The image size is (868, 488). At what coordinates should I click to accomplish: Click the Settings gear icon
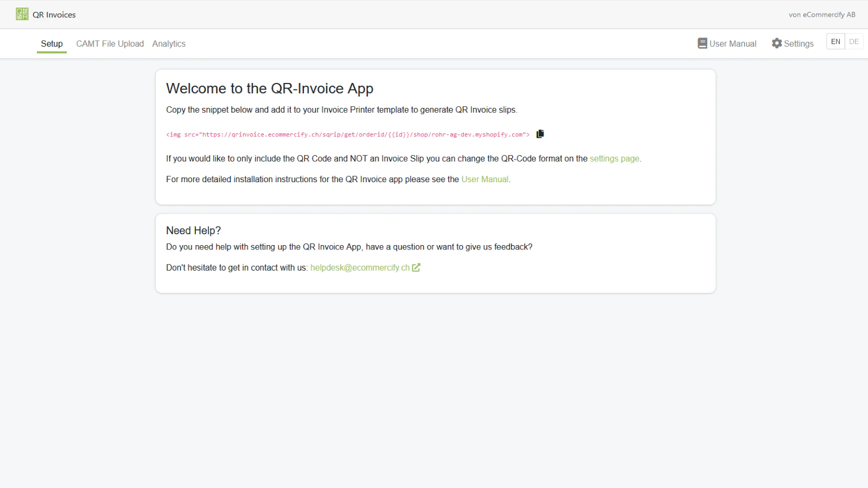coord(776,43)
